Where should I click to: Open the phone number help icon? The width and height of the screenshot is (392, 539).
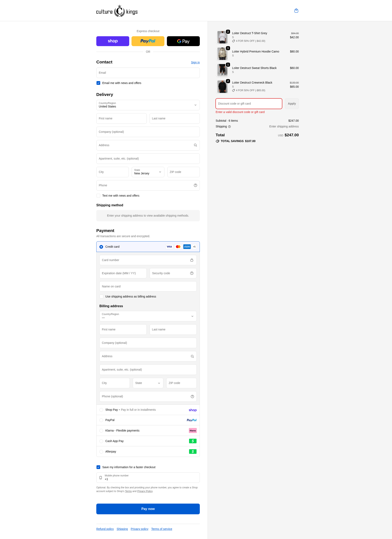pyautogui.click(x=195, y=185)
